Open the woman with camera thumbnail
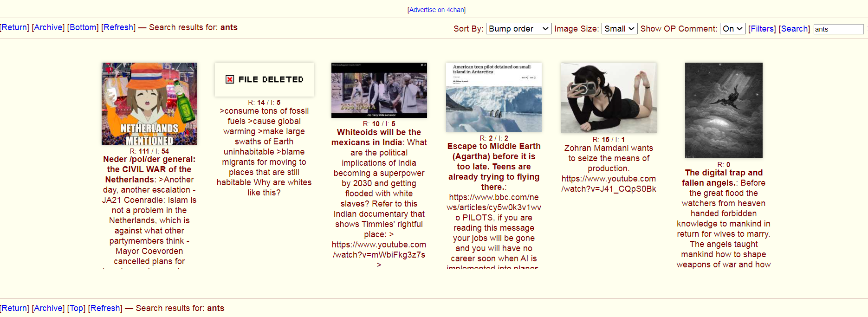868x317 pixels. click(609, 98)
